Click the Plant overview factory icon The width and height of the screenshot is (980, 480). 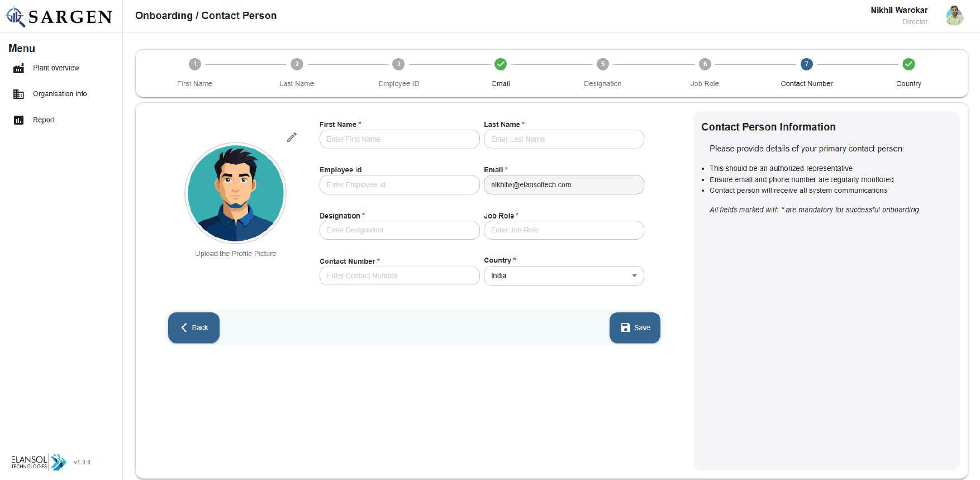pyautogui.click(x=18, y=68)
